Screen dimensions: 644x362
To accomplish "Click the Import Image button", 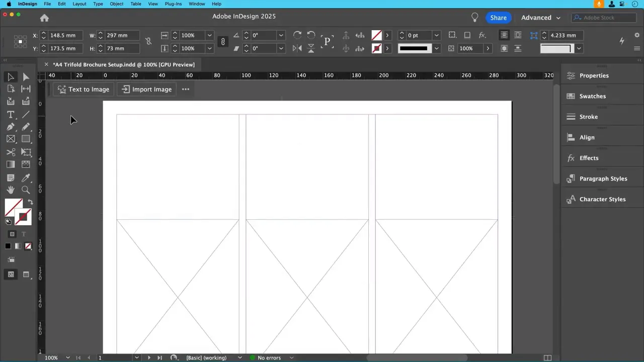I will [x=146, y=89].
